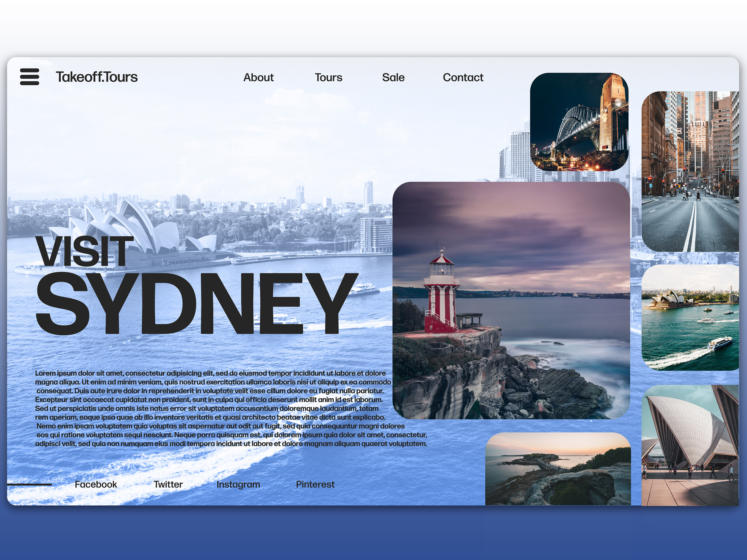Select the Contact nav link
747x560 pixels.
coord(463,77)
